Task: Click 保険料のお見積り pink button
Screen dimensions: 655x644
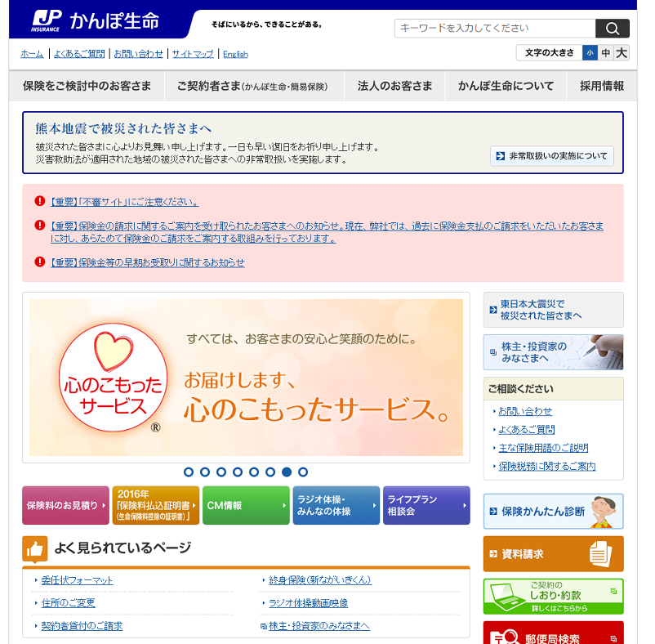Action: (65, 505)
